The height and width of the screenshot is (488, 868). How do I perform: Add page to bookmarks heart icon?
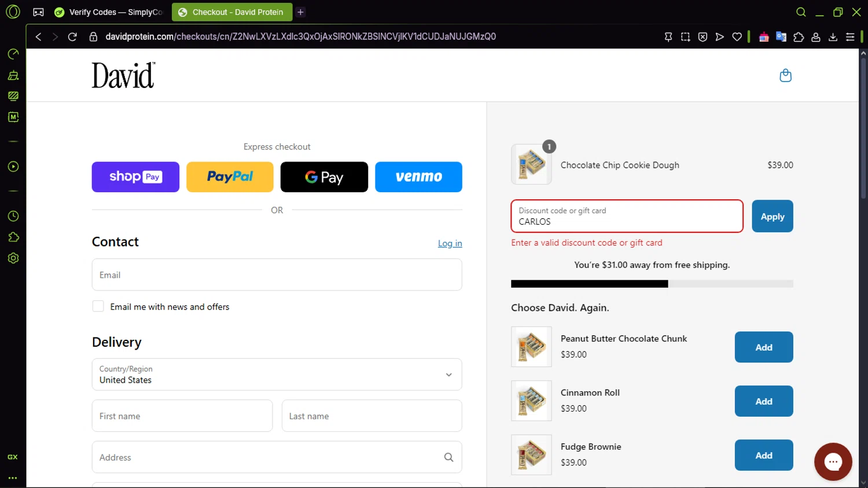(x=737, y=36)
